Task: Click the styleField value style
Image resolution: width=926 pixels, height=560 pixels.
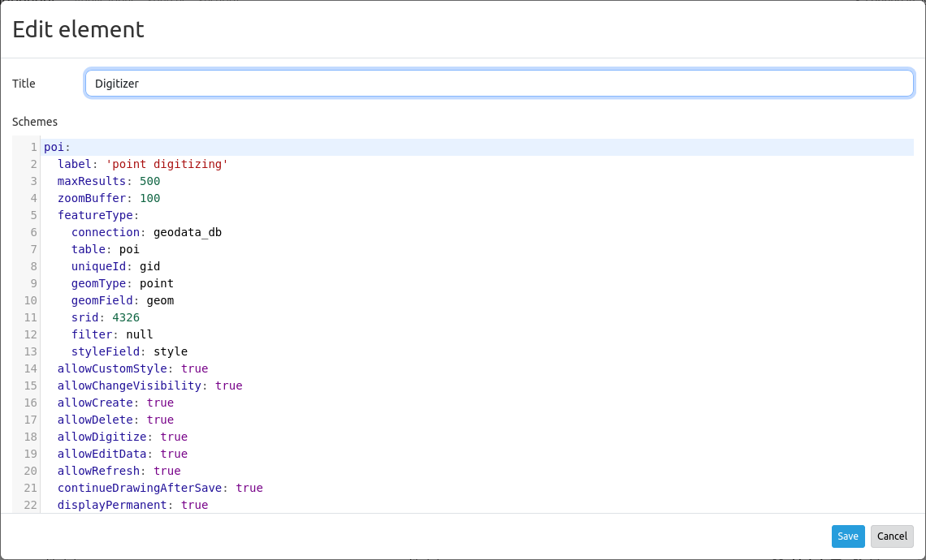Action: click(x=170, y=351)
